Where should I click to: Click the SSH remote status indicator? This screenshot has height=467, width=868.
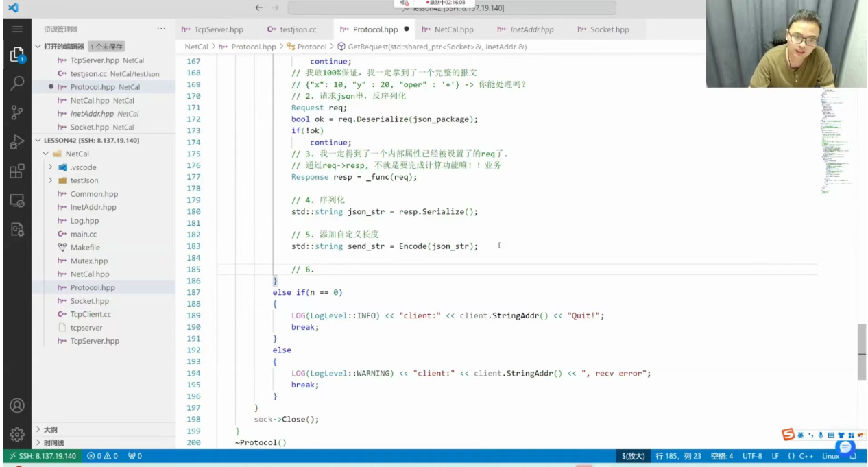tap(41, 456)
